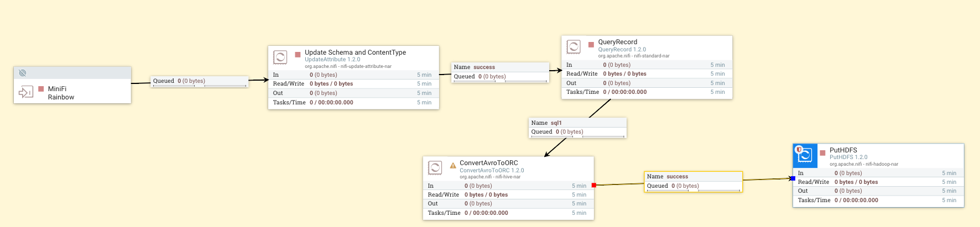Click the PutHDFS processor name

coord(843,150)
